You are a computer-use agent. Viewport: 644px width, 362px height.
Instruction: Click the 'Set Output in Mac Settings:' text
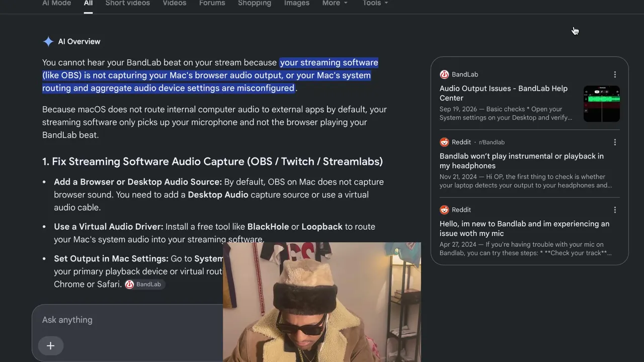(x=111, y=258)
